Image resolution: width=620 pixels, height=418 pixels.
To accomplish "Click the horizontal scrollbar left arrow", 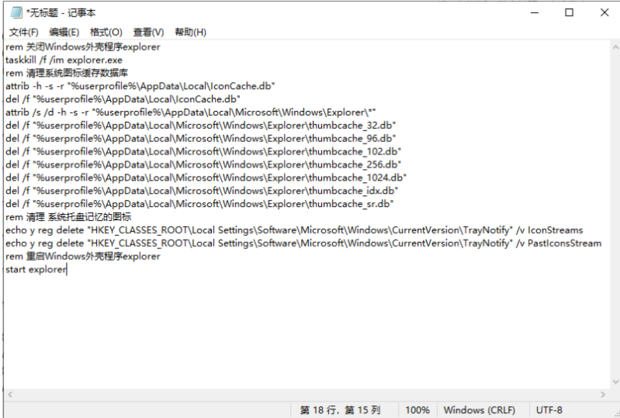I will click(x=10, y=394).
